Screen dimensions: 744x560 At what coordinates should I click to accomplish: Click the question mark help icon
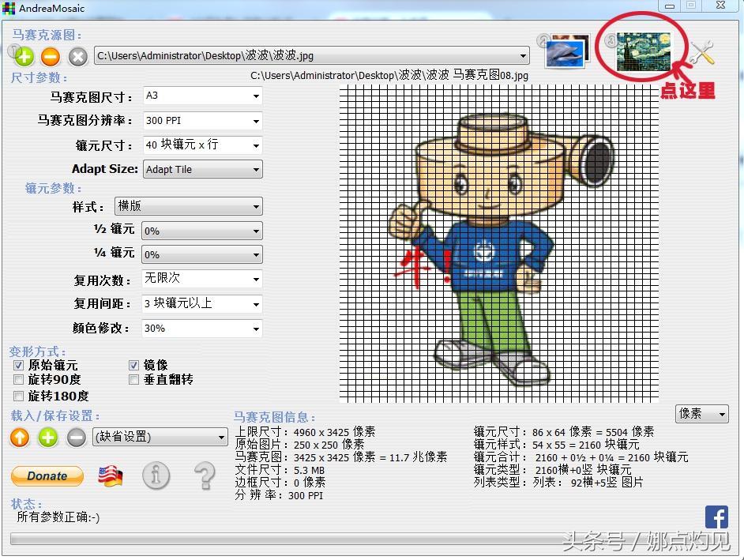tap(205, 475)
